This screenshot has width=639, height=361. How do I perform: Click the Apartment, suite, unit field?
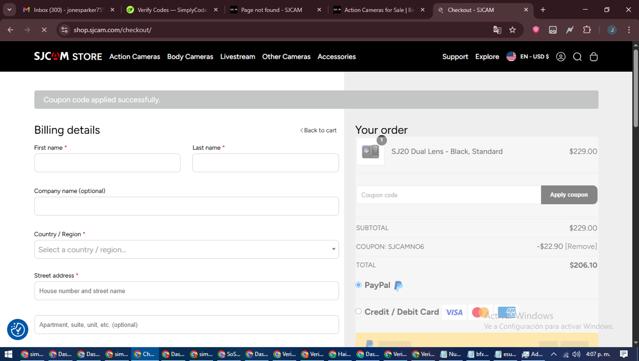pyautogui.click(x=186, y=325)
